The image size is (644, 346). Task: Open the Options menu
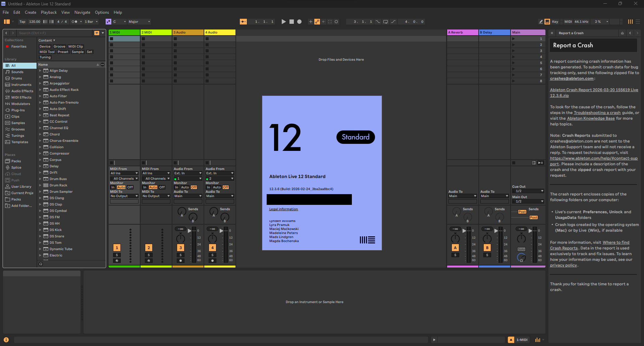coord(102,12)
